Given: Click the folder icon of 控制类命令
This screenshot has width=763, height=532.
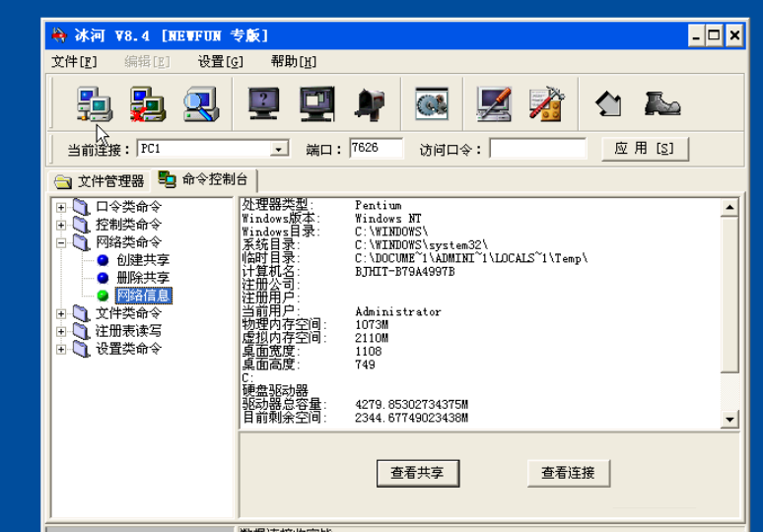Looking at the screenshot, I should [x=81, y=225].
